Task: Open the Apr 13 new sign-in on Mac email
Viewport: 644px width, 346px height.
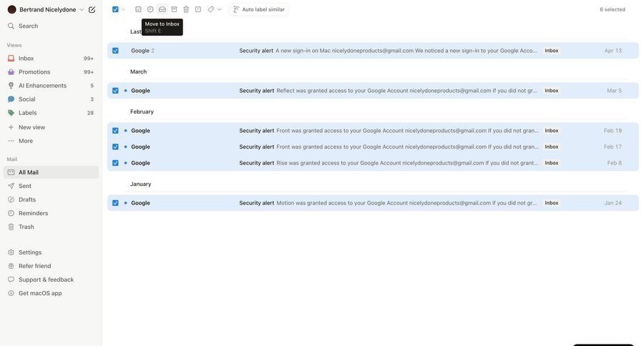Action: point(373,51)
